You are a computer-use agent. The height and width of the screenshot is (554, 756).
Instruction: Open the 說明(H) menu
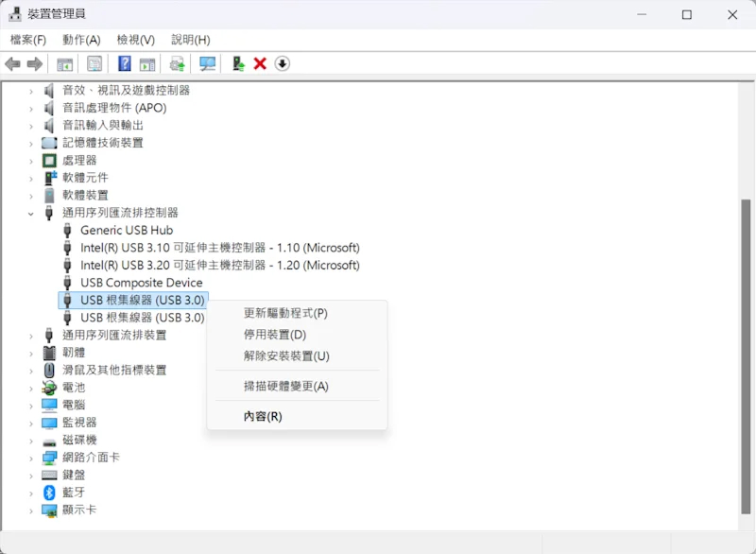point(191,40)
